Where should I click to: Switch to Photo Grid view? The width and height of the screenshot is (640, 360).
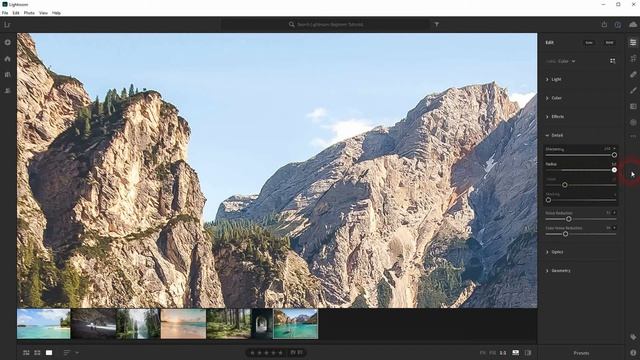point(26,353)
